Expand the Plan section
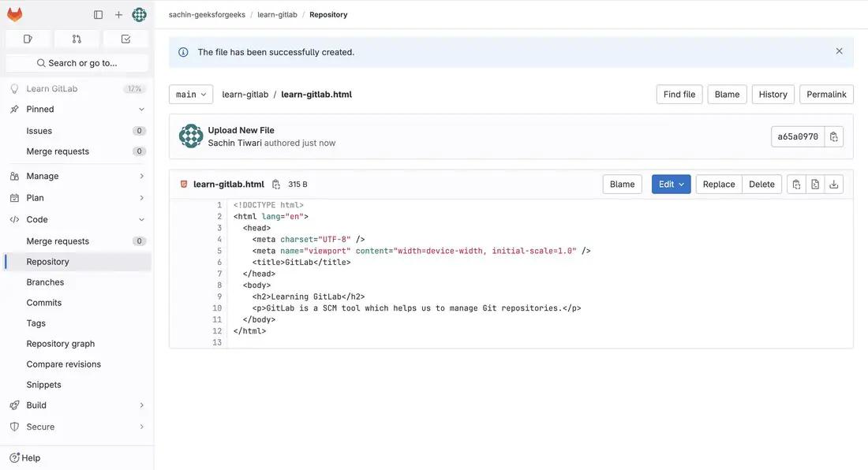 [77, 197]
